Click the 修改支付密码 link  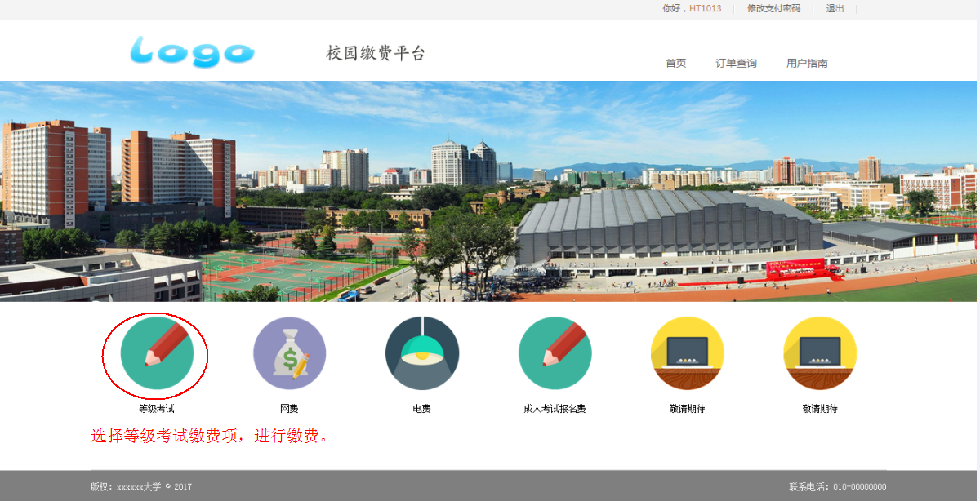773,9
